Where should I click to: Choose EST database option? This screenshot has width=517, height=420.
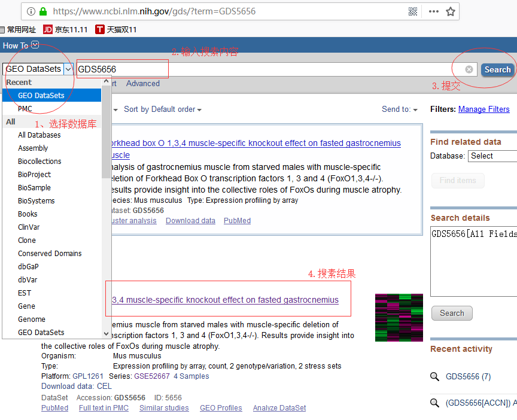[x=52, y=293]
